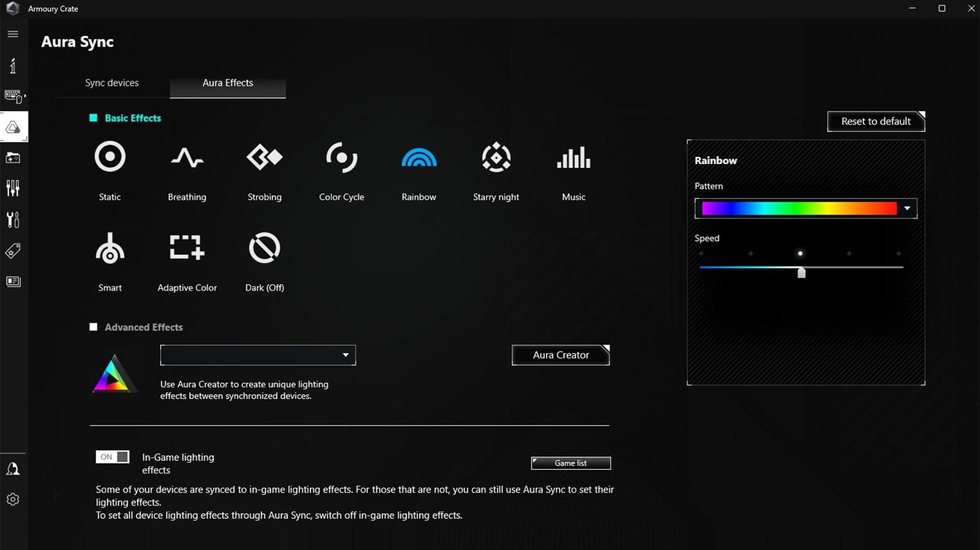Switch to the Aura Effects tab
980x550 pixels.
point(227,83)
